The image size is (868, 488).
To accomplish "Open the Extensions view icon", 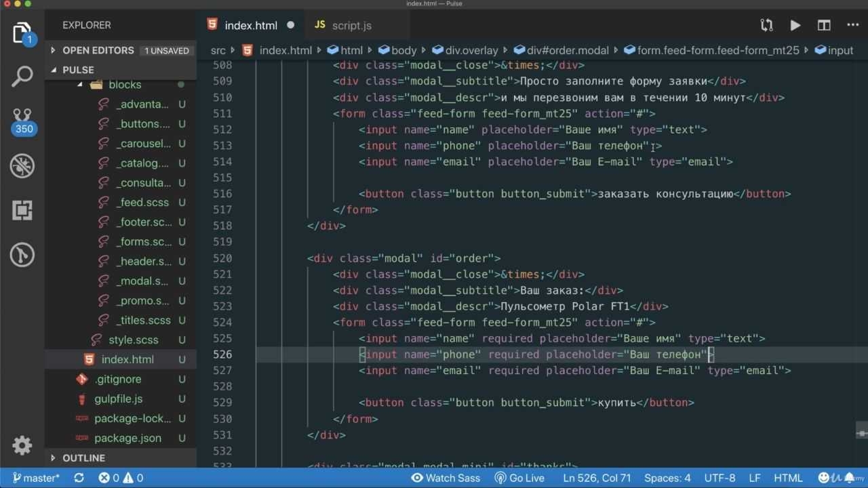I will [22, 210].
